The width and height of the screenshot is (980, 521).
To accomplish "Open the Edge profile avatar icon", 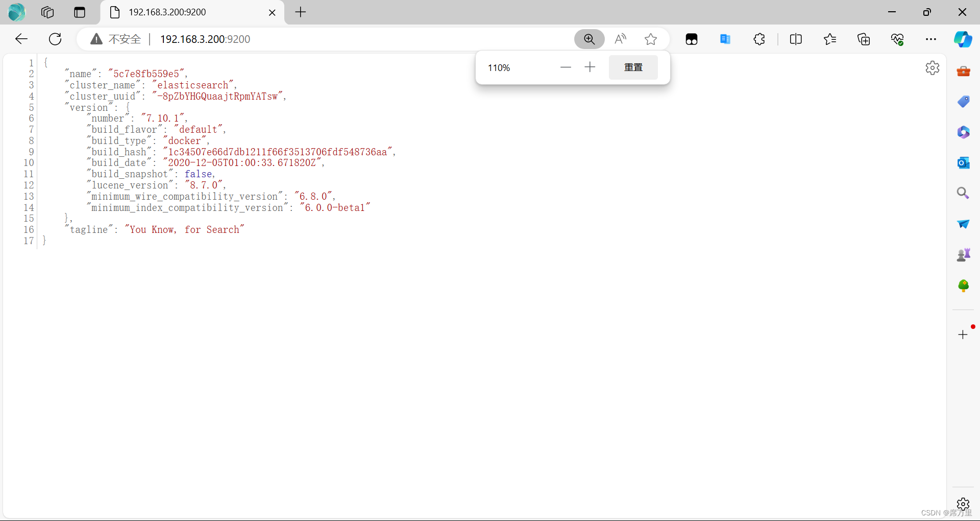I will (16, 12).
